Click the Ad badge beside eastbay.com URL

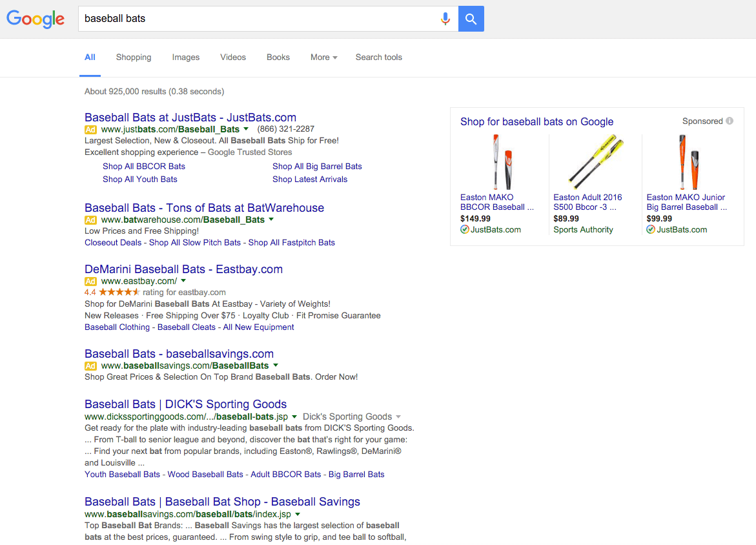point(90,281)
